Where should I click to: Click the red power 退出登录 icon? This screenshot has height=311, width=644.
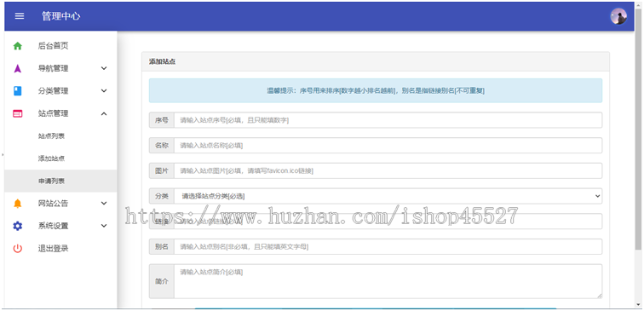coord(18,249)
